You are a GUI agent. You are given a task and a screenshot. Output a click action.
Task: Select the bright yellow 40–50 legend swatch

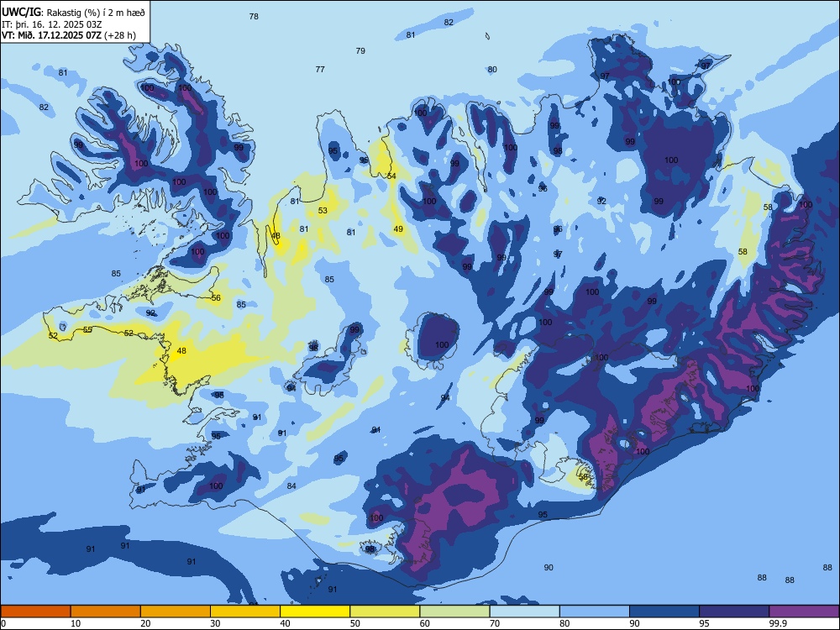[x=315, y=612]
